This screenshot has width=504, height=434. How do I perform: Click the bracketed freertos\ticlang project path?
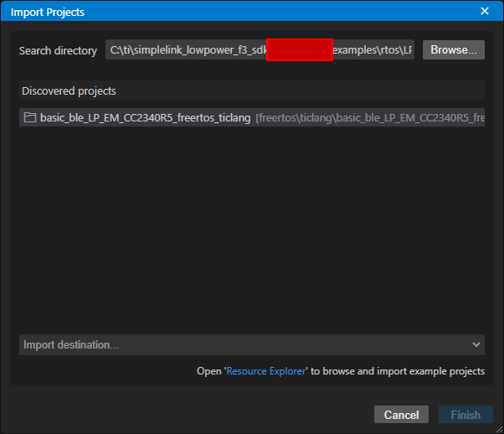tap(368, 117)
